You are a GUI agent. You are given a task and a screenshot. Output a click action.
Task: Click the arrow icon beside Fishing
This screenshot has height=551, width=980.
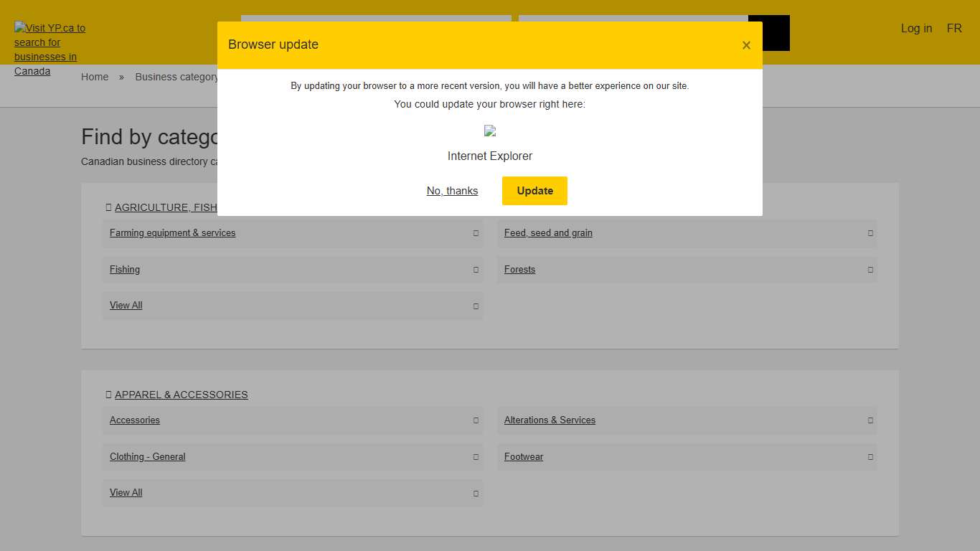476,270
